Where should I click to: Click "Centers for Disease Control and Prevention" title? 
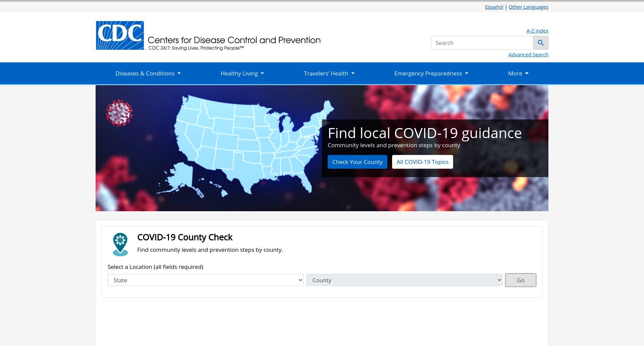[234, 40]
